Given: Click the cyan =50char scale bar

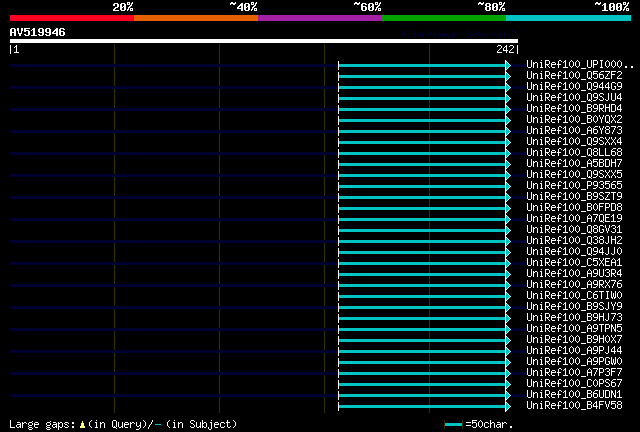Looking at the screenshot, I should [x=453, y=425].
